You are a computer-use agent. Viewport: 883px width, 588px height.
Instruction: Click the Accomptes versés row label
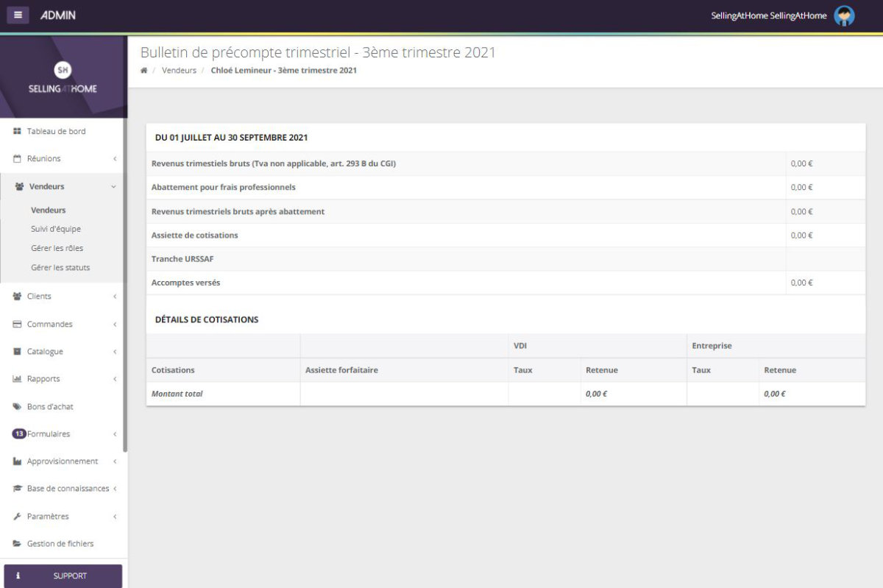[x=185, y=283]
